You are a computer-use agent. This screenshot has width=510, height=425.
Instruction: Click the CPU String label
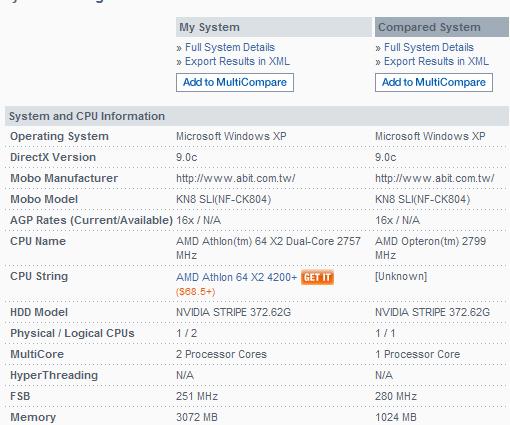[39, 276]
